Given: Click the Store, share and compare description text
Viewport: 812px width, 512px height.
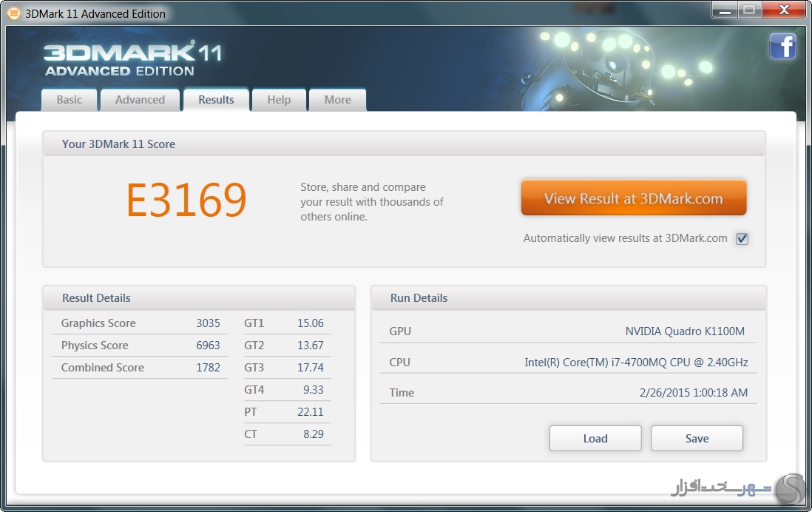Looking at the screenshot, I should pyautogui.click(x=372, y=201).
